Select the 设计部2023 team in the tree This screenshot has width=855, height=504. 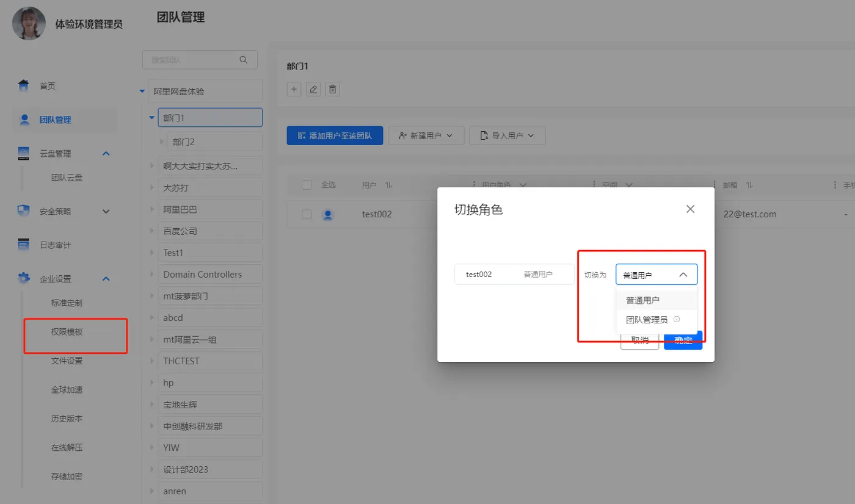209,469
